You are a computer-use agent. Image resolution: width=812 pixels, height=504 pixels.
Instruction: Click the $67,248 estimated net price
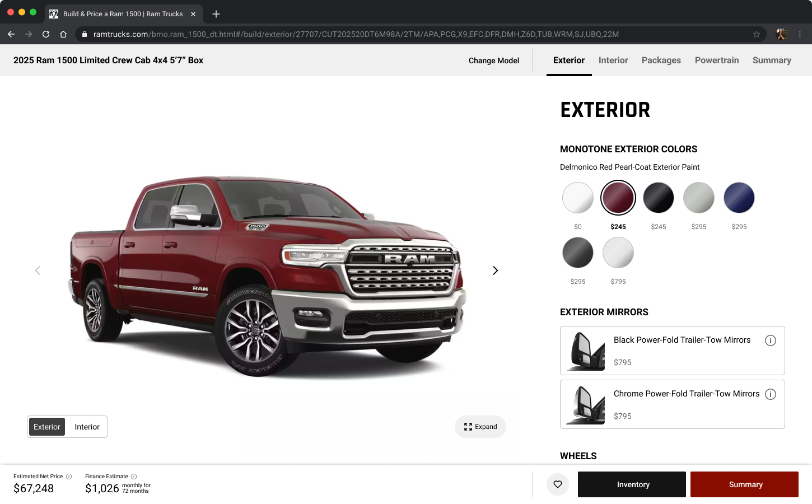pyautogui.click(x=34, y=488)
